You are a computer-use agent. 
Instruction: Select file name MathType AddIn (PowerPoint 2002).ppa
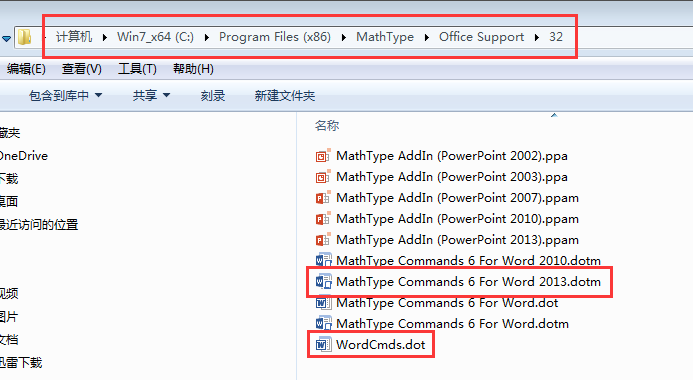point(452,156)
